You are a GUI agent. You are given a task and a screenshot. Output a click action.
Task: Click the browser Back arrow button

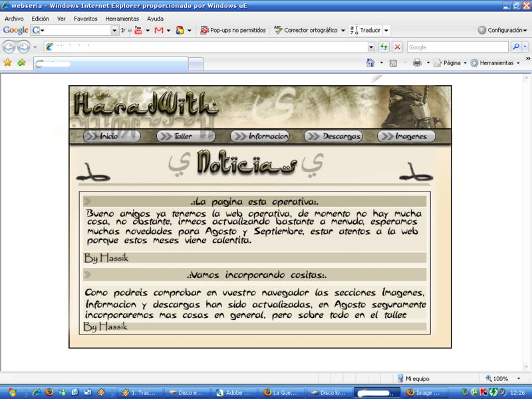point(9,47)
